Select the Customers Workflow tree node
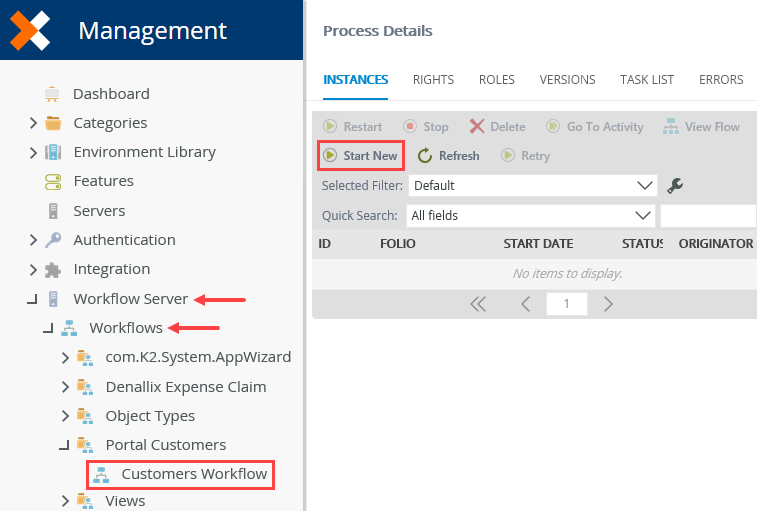757x511 pixels. click(x=181, y=474)
